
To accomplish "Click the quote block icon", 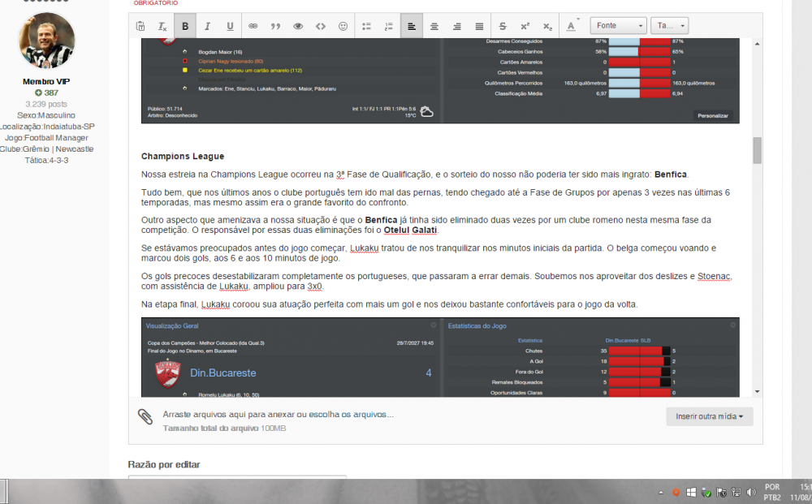I will pyautogui.click(x=275, y=26).
